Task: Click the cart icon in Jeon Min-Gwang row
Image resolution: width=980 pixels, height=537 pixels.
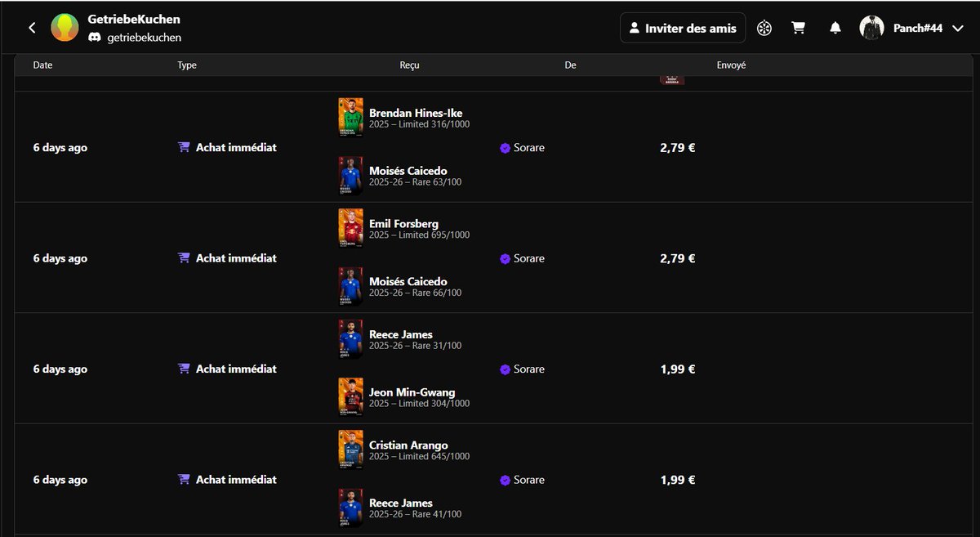Action: coord(184,369)
